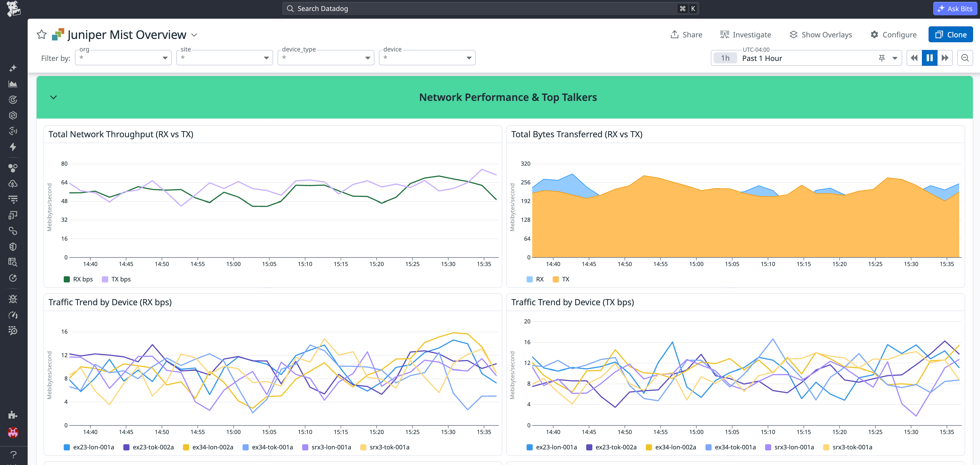The image size is (980, 465).
Task: Open the nested squares icon in sidebar
Action: pos(13,215)
